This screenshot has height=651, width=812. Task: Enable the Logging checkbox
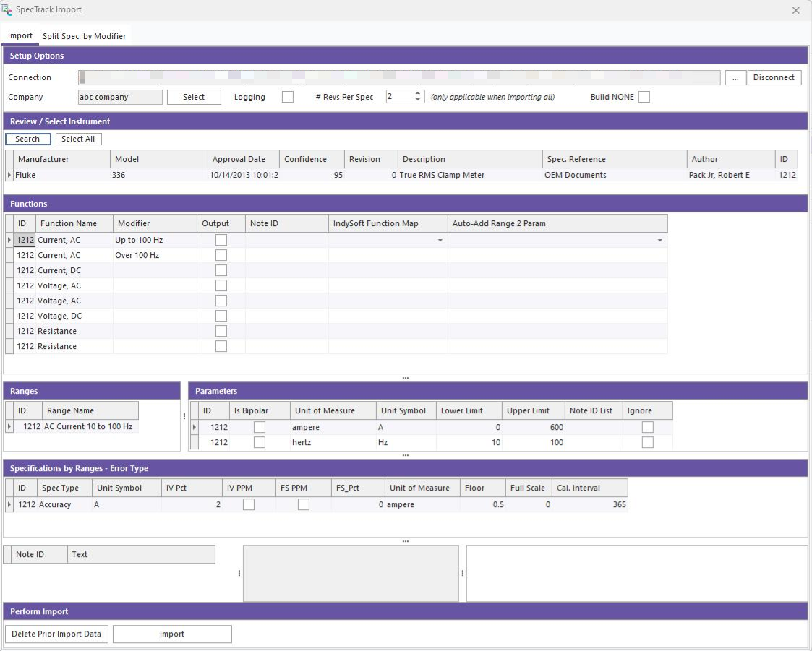[x=287, y=97]
